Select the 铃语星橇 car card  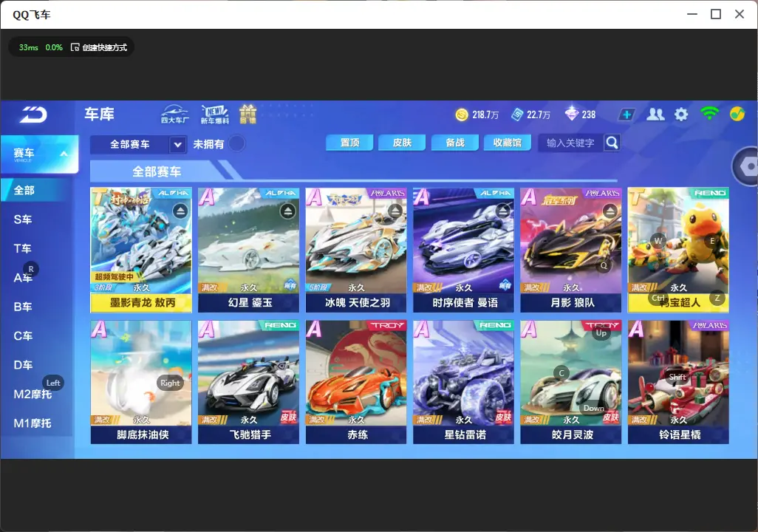(x=678, y=382)
